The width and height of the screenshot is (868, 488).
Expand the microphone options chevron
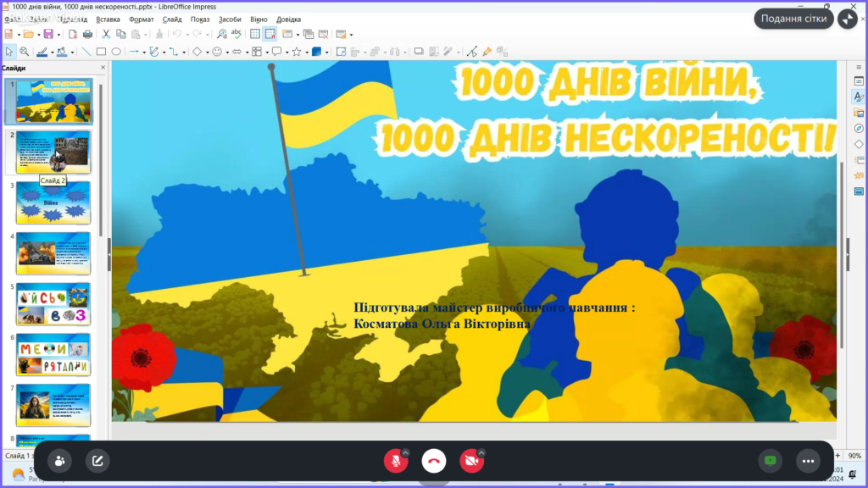(x=405, y=452)
